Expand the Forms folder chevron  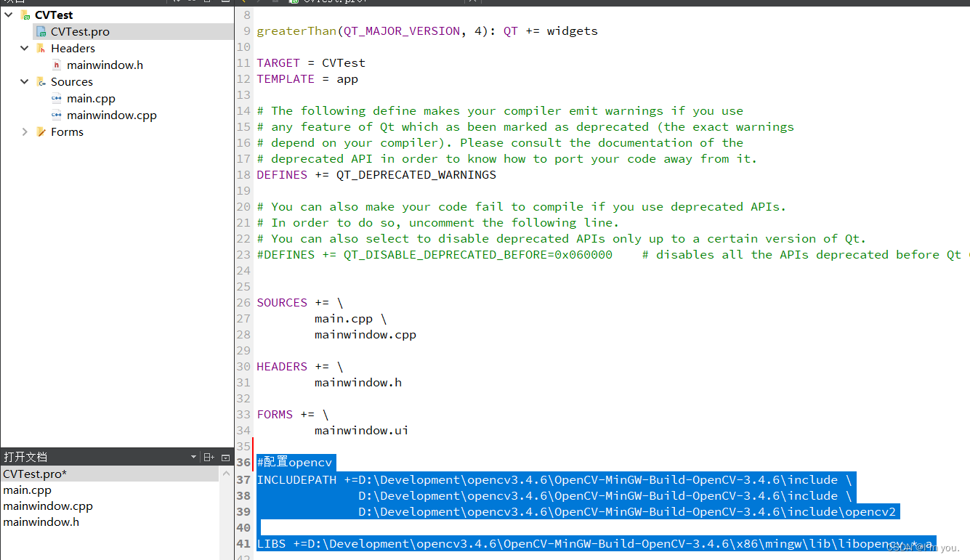tap(25, 132)
